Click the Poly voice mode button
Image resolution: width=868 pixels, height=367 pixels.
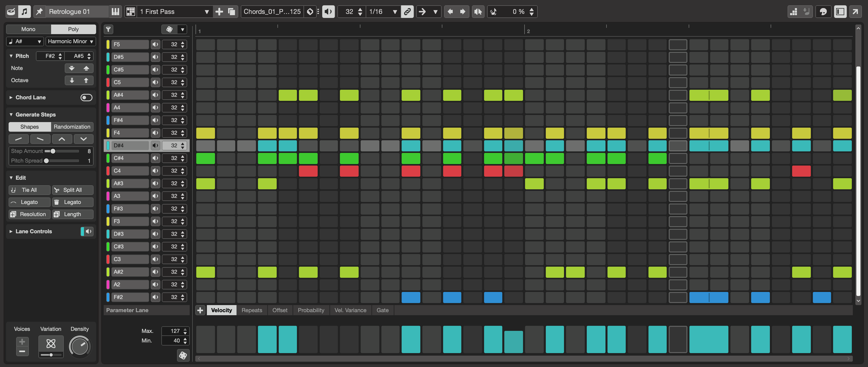coord(73,29)
